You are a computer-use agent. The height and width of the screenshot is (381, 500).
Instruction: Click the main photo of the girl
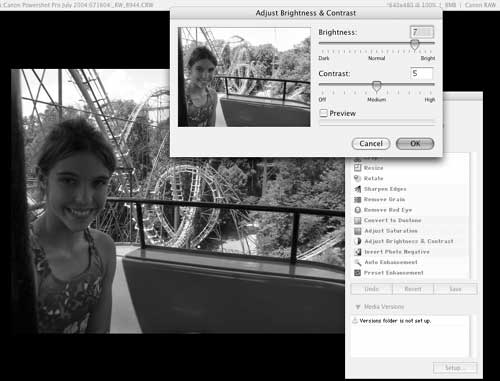pos(178,201)
